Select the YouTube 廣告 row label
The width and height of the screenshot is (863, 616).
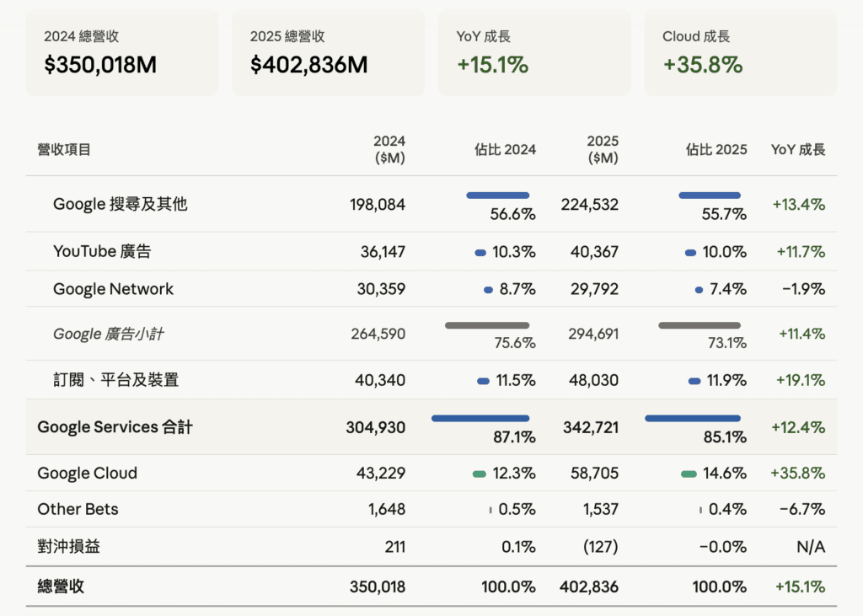tap(102, 252)
